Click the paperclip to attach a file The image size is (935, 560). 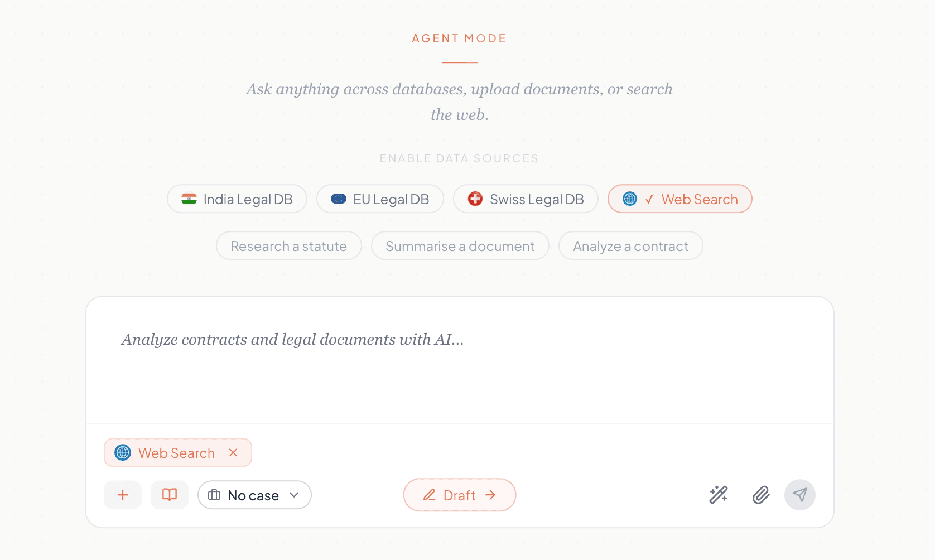760,495
